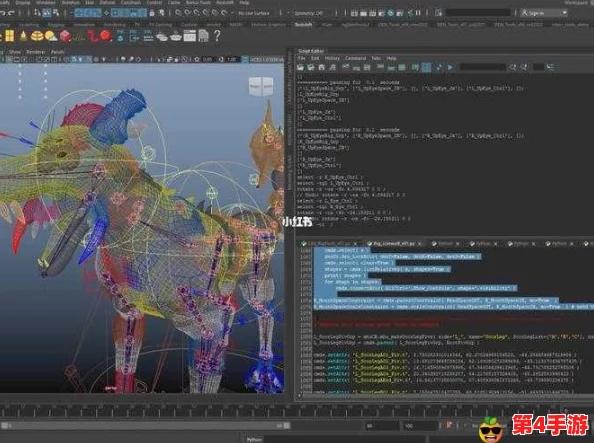
Task: Click the yellow cone shelf icon
Action: pyautogui.click(x=23, y=36)
